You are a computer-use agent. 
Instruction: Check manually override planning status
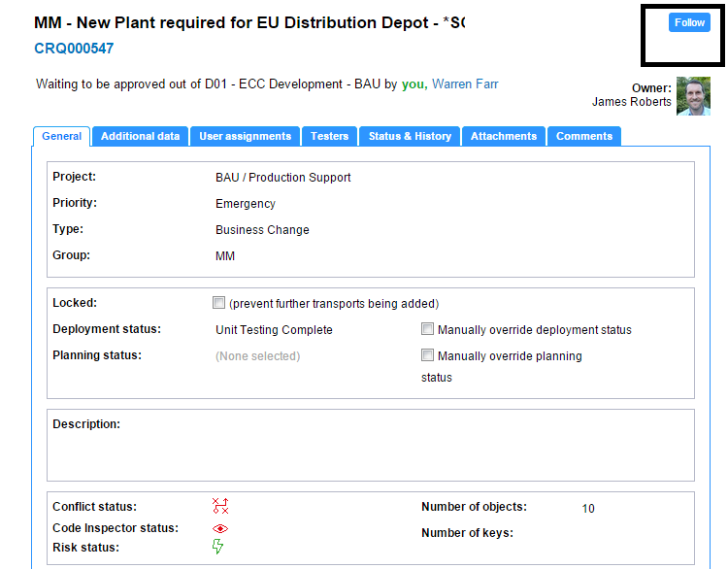coord(428,355)
